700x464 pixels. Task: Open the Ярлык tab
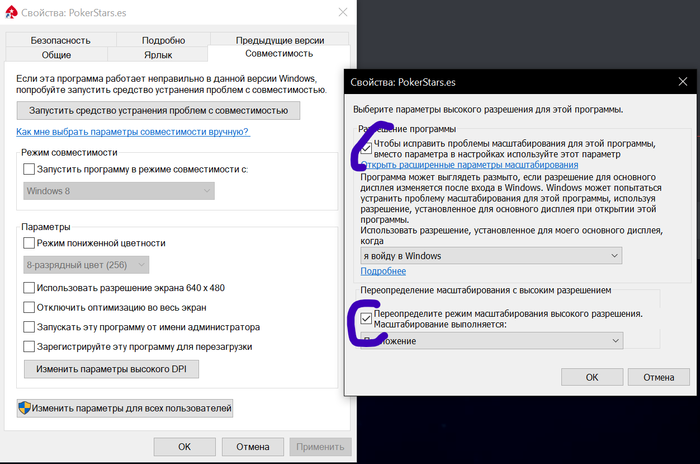point(158,55)
